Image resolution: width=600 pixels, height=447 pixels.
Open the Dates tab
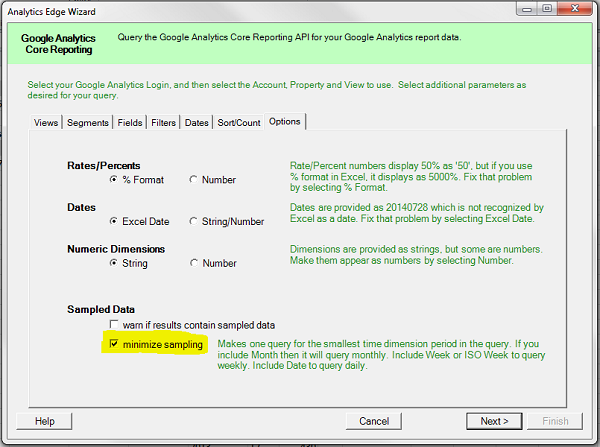click(197, 122)
